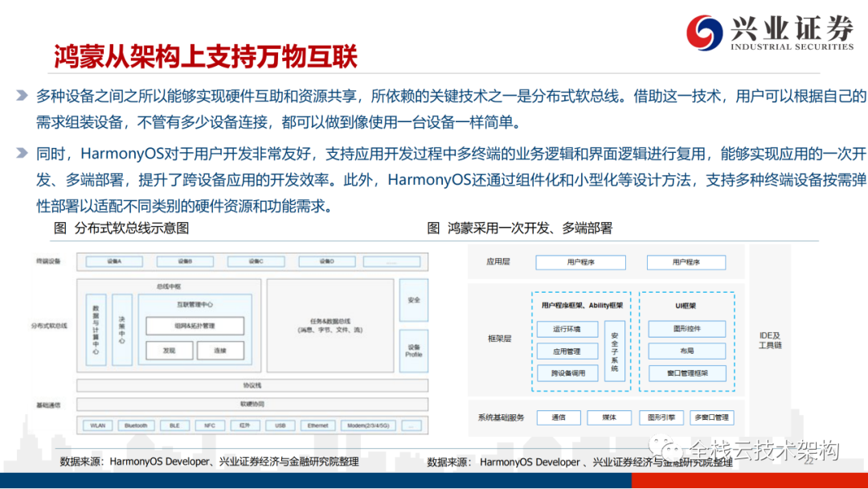Click the IDE及工具链 column
Viewport: 868px width, 489px height.
tap(770, 340)
